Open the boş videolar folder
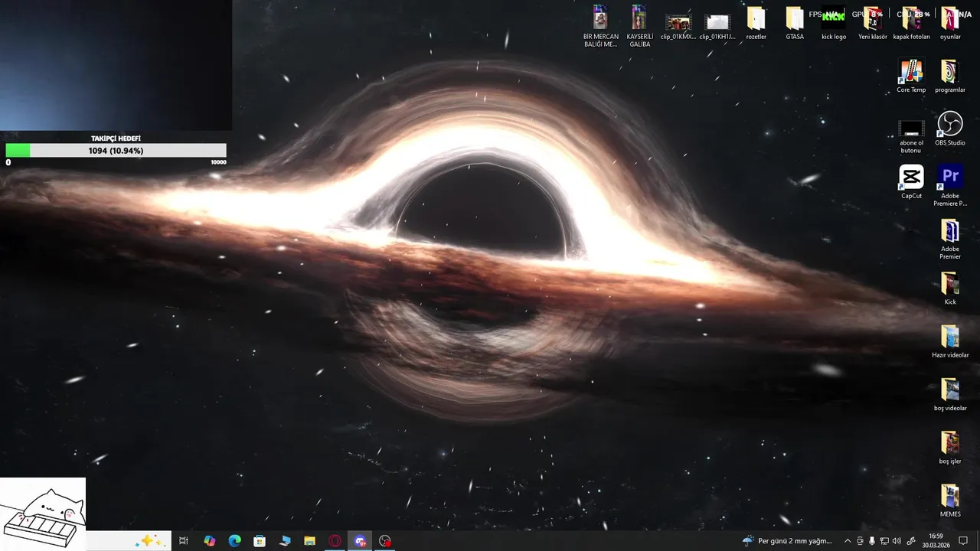The height and width of the screenshot is (551, 980). pos(950,394)
